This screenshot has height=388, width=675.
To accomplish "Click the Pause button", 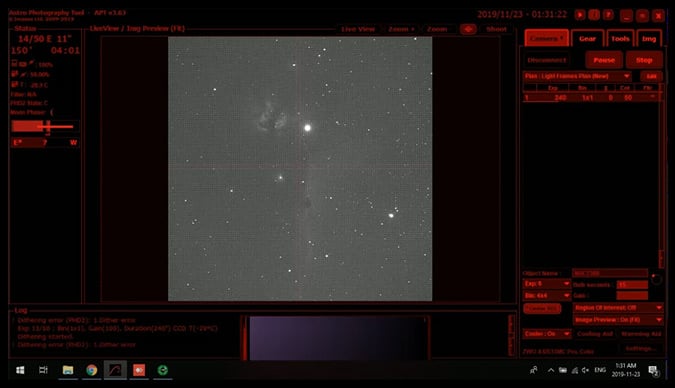I will click(x=604, y=60).
